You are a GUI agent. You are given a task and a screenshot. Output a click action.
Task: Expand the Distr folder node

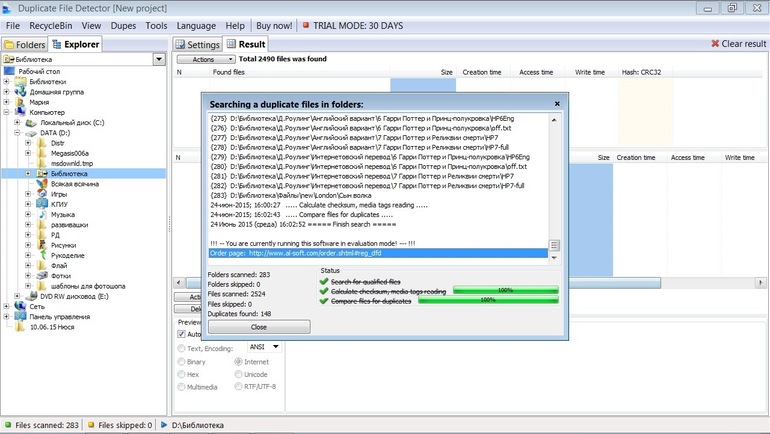(28, 143)
